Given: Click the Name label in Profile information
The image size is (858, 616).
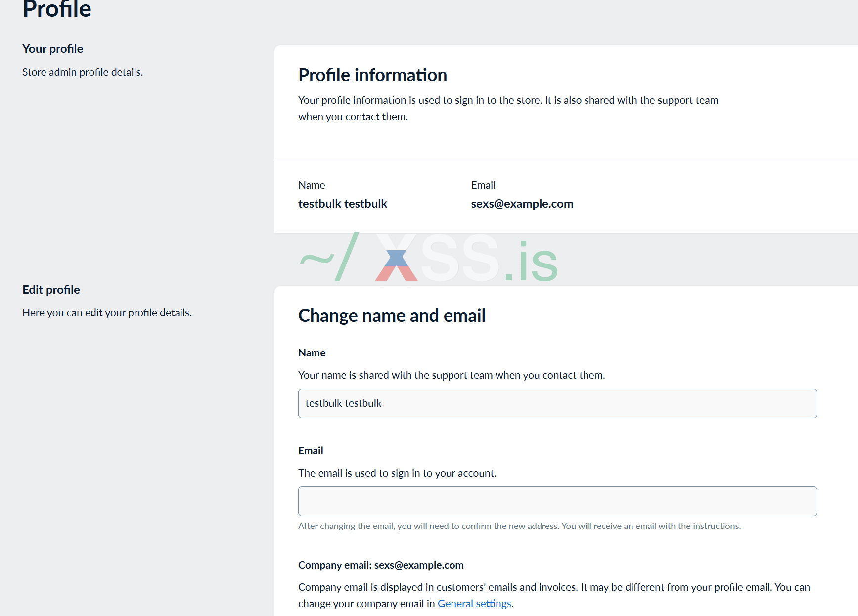Looking at the screenshot, I should [x=312, y=185].
